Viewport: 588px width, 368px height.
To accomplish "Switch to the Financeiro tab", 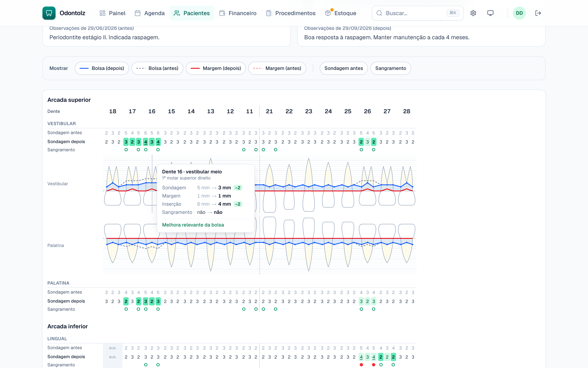I will (x=238, y=13).
